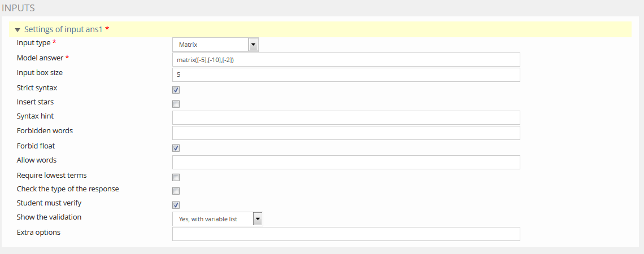Click the Allow words input field
Screen dimensions: 644x254
(x=346, y=162)
